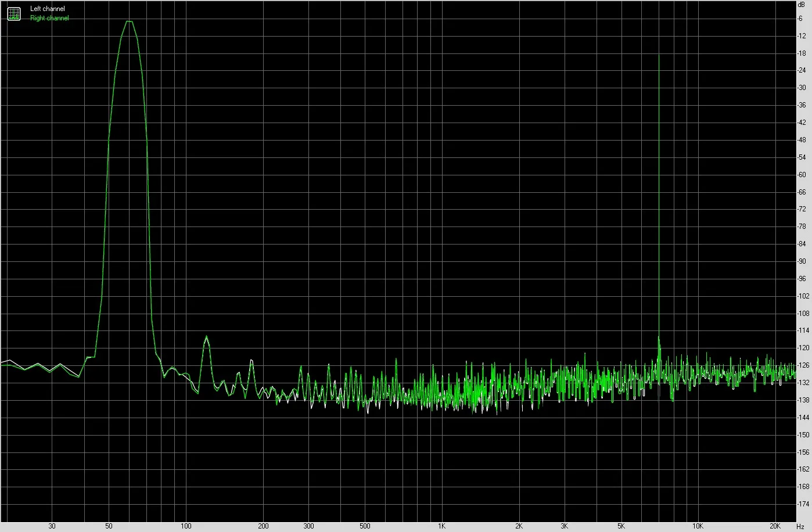Viewport: 812px width, 532px height.
Task: Click the -84 dB axis value
Action: point(802,244)
